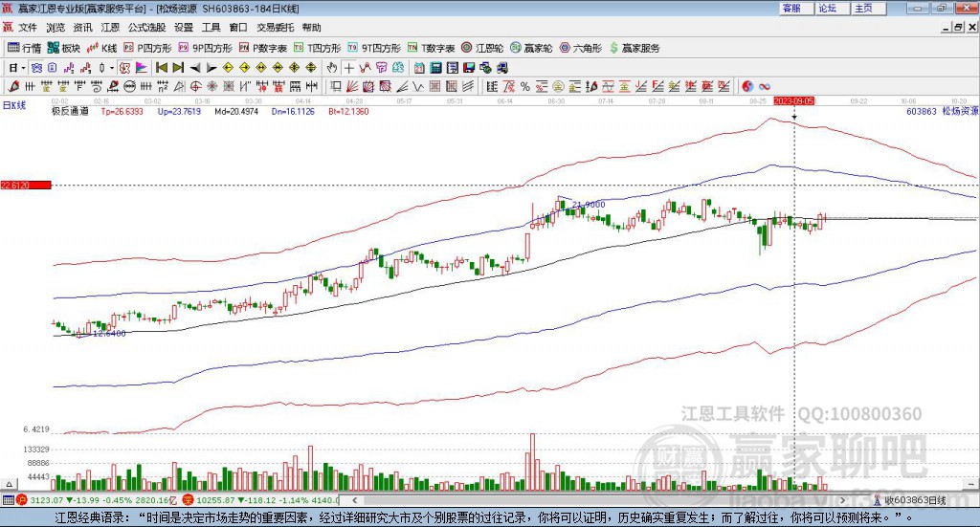Select the gold circle 金 icon

(x=558, y=87)
